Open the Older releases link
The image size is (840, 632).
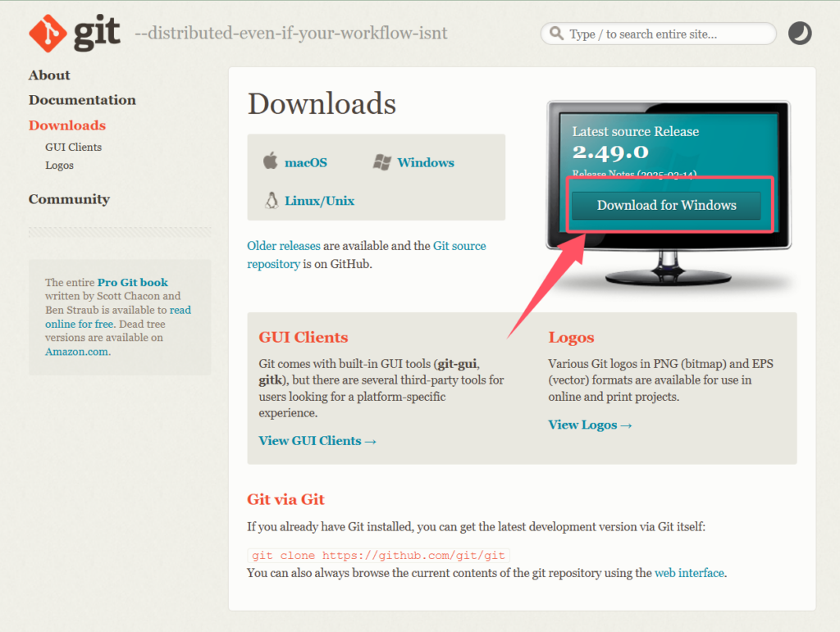click(283, 246)
